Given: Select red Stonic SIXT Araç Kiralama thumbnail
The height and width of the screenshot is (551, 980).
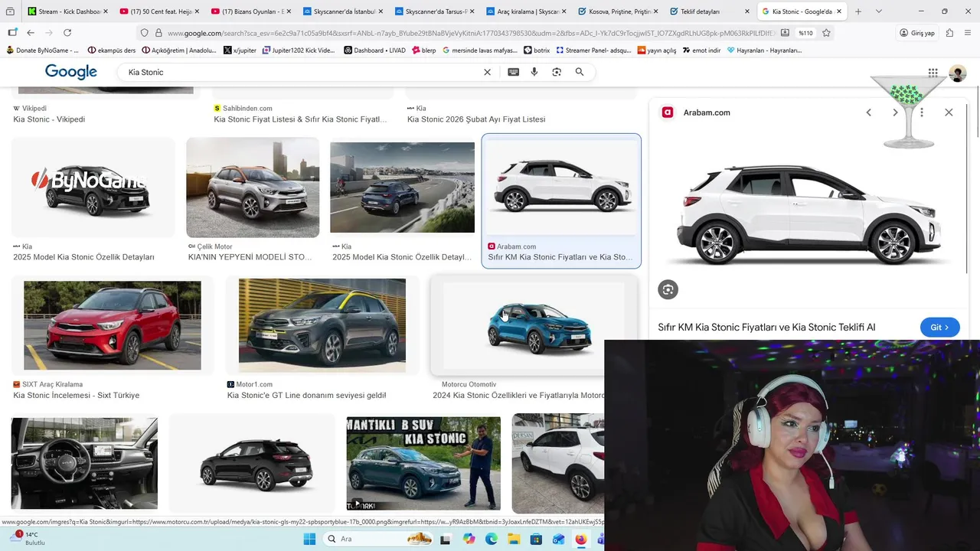Looking at the screenshot, I should pyautogui.click(x=113, y=325).
